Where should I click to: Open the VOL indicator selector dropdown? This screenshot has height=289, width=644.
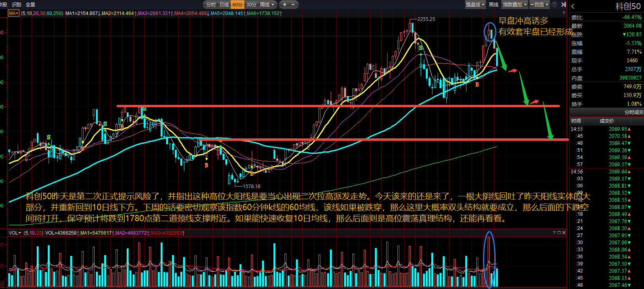coord(15,233)
